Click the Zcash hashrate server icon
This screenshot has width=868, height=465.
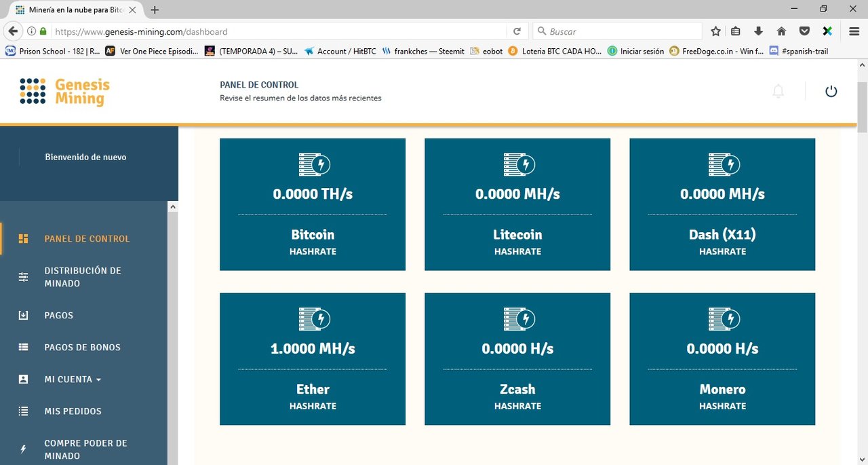(x=519, y=319)
